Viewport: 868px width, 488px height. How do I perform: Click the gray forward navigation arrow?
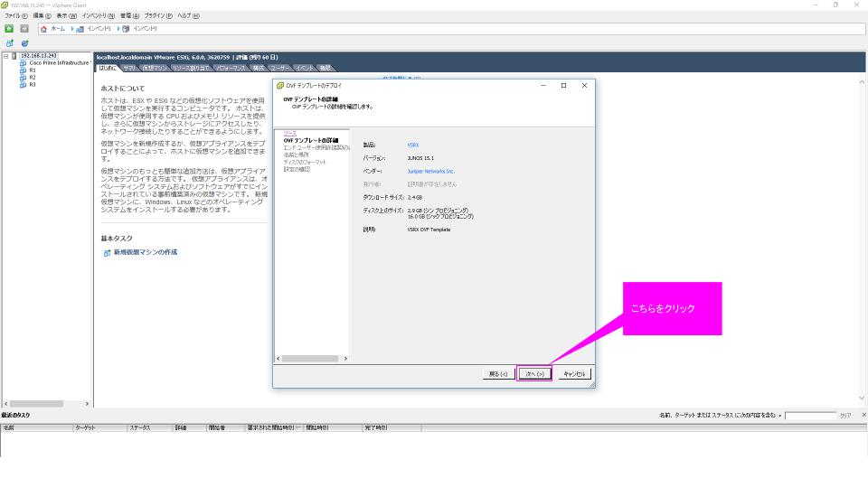coord(24,28)
